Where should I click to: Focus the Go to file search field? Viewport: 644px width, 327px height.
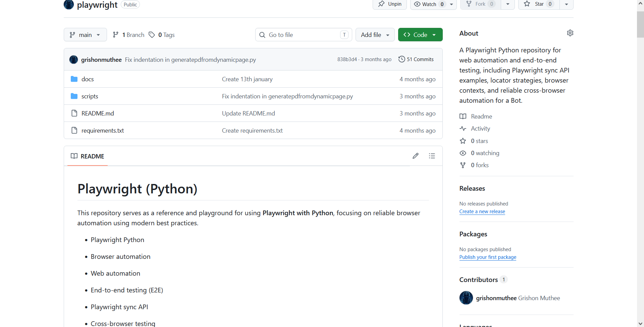tap(304, 35)
